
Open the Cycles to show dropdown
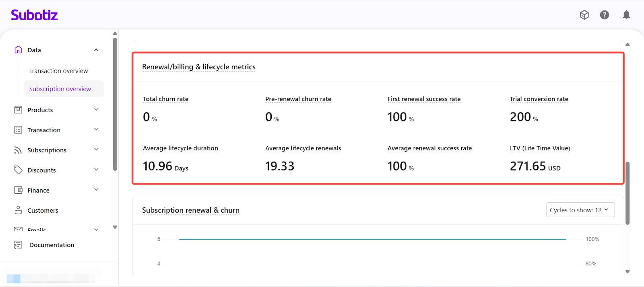[580, 210]
